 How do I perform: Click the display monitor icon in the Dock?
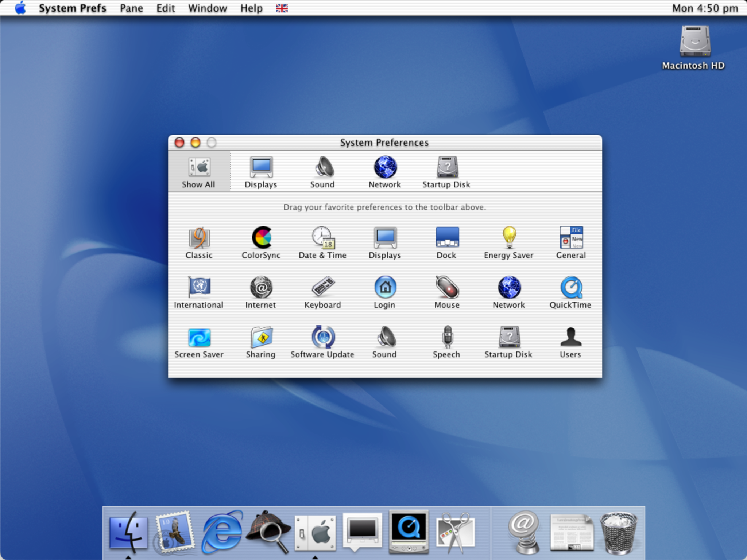click(x=362, y=532)
